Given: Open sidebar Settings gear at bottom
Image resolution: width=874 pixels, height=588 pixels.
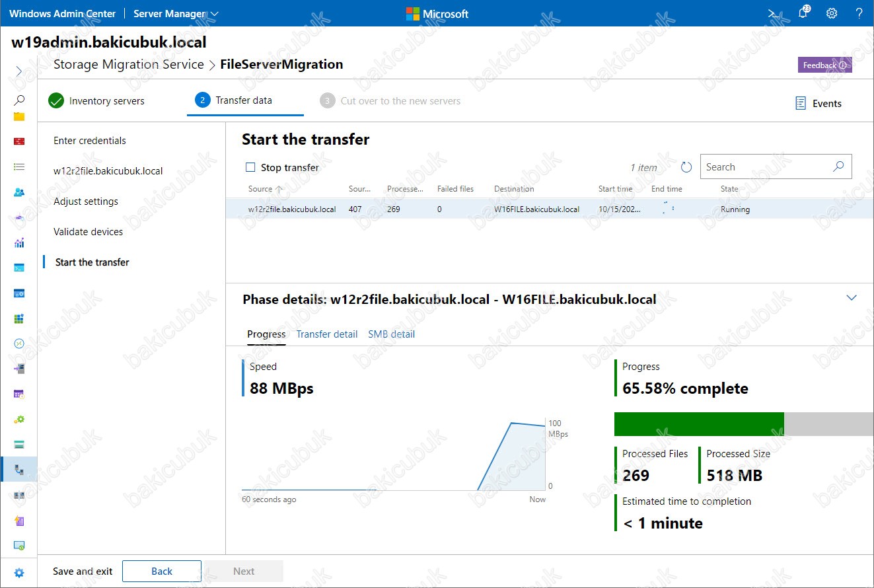Looking at the screenshot, I should [19, 573].
